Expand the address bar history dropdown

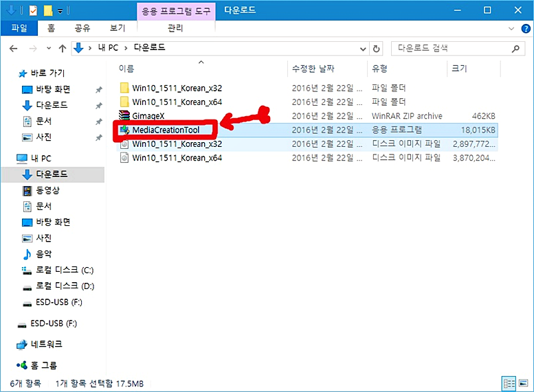point(363,49)
